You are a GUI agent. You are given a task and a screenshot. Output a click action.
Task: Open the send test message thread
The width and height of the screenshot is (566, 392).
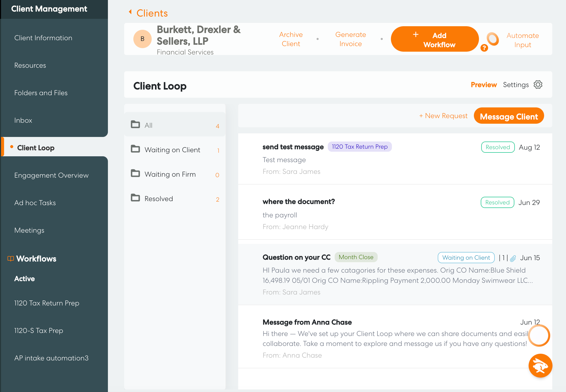point(395,159)
